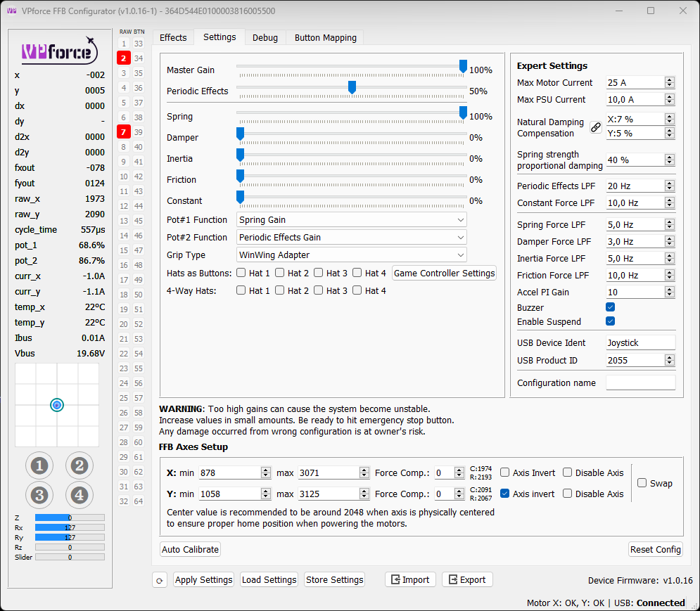Click round joystick button 1 indicator
Viewport: 700px width, 611px height.
pyautogui.click(x=39, y=465)
